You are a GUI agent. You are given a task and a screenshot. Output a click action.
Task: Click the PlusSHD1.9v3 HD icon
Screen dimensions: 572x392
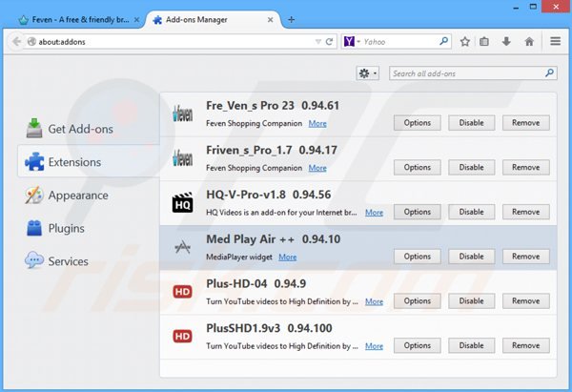pos(182,336)
